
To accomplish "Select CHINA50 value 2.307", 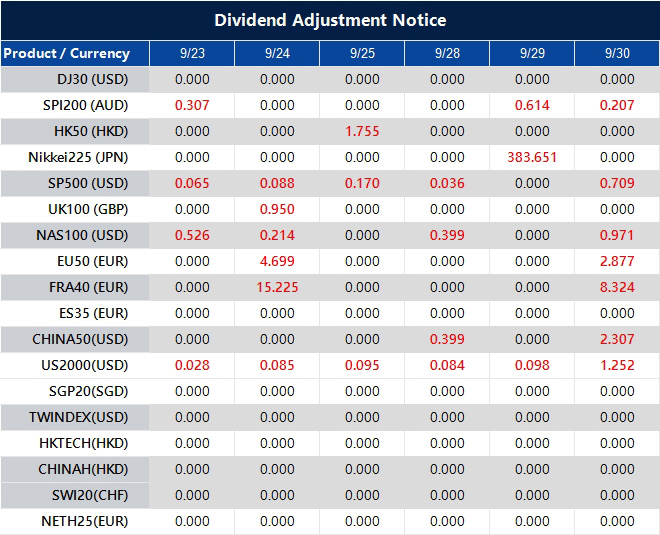I will (617, 339).
